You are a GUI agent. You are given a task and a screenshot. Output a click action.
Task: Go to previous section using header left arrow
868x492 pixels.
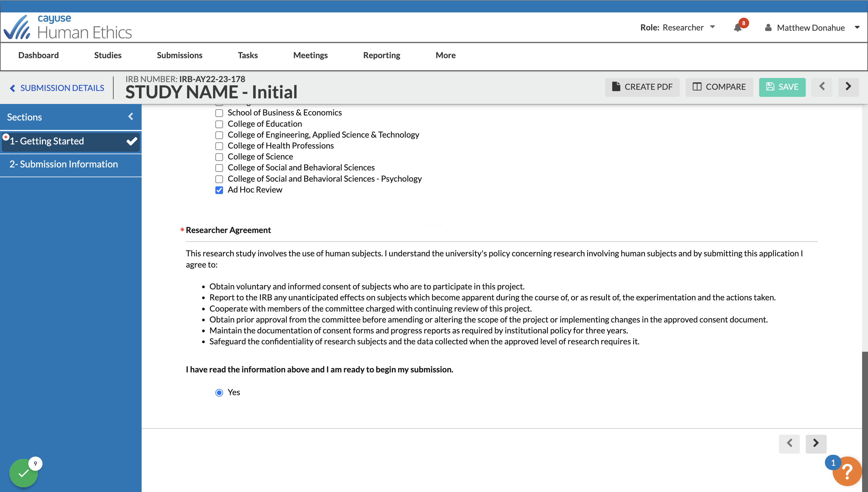click(822, 87)
